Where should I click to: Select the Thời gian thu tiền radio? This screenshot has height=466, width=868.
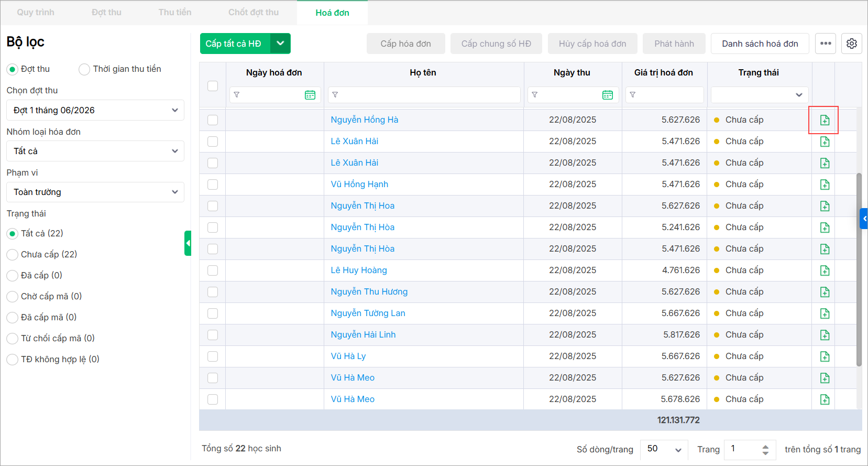click(84, 69)
